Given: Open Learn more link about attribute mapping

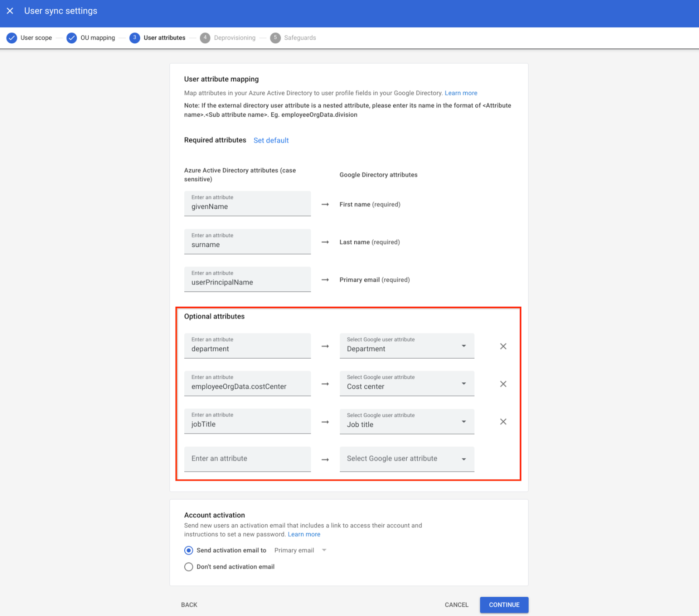Looking at the screenshot, I should (x=461, y=93).
